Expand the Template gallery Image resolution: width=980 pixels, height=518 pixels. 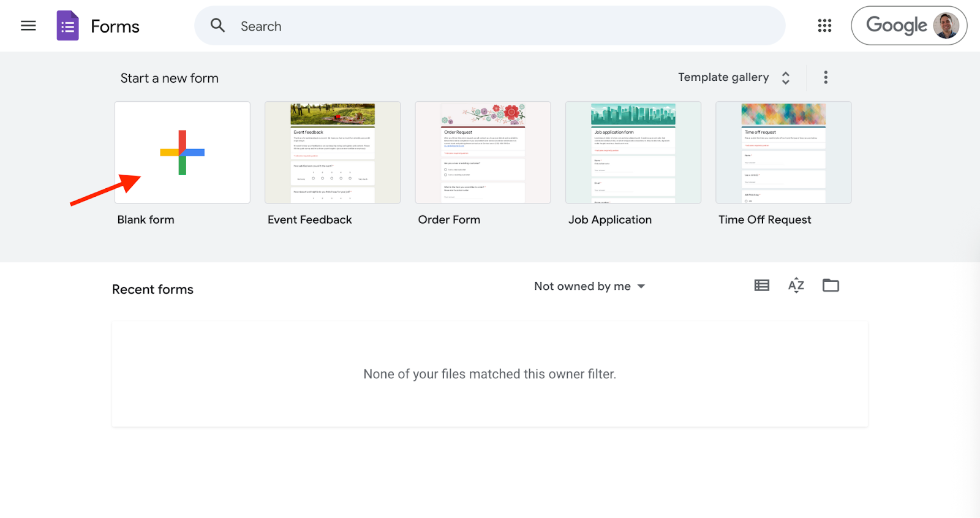[x=723, y=77]
